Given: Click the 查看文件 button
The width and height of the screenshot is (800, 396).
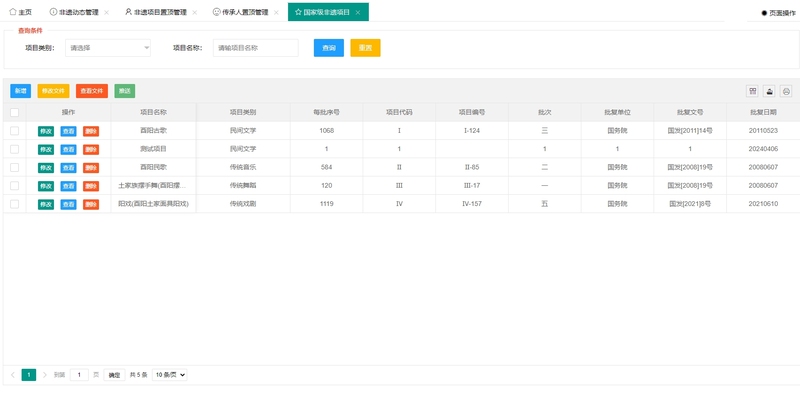Looking at the screenshot, I should [92, 91].
